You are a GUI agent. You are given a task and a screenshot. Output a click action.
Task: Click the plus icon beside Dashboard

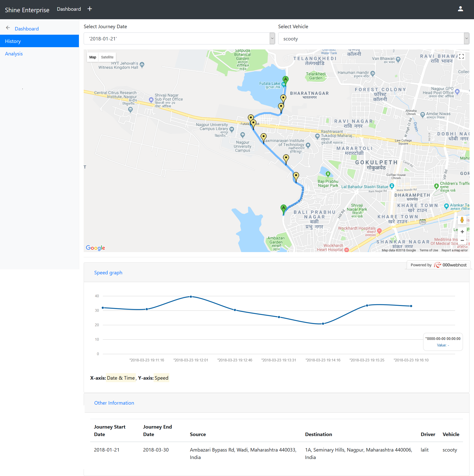(90, 9)
